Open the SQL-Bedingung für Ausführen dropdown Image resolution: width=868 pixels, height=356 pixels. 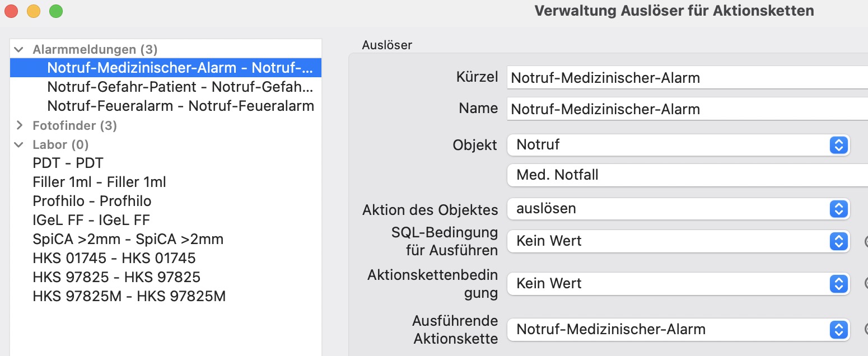[678, 241]
